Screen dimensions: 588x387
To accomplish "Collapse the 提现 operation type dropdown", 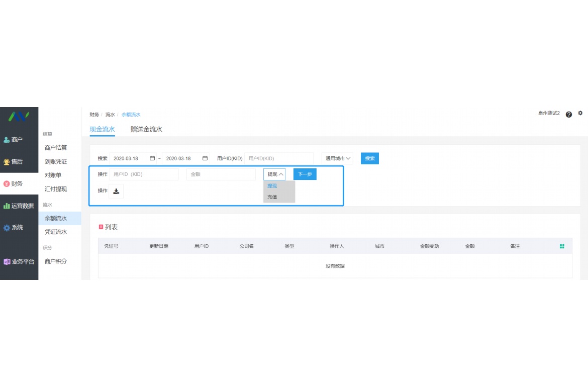I will (x=274, y=174).
